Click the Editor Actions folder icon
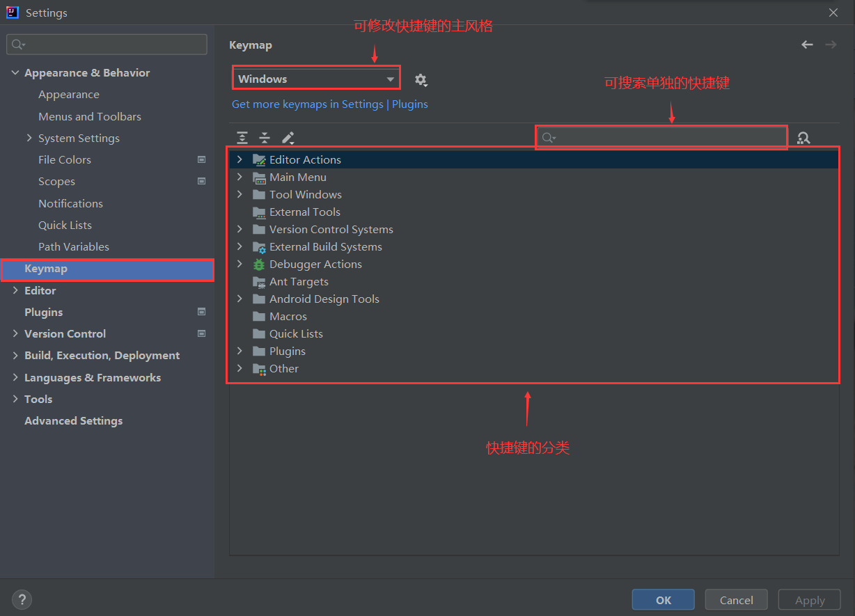The width and height of the screenshot is (855, 616). pos(259,159)
